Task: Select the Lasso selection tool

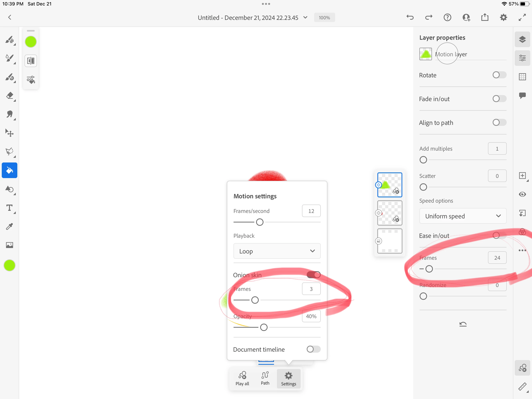Action: 10,151
